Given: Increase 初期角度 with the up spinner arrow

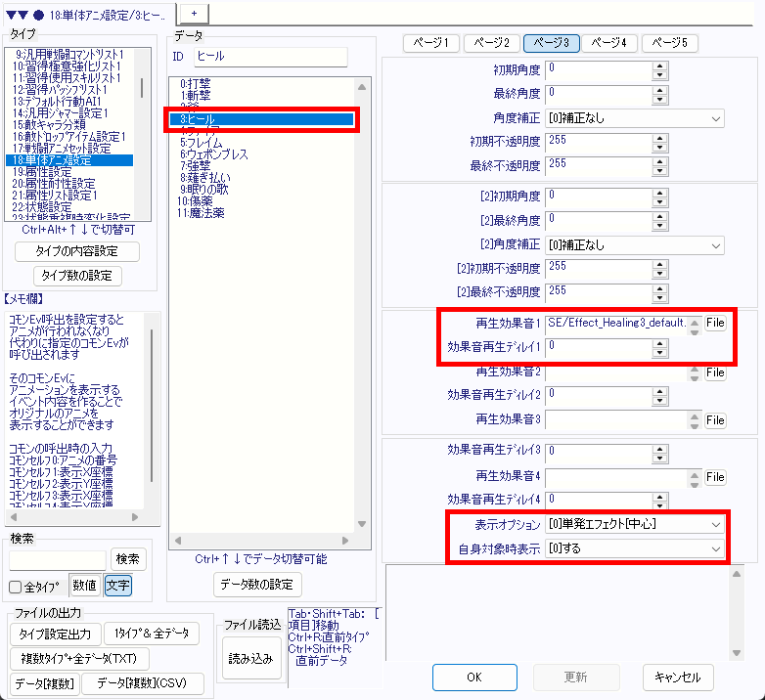Looking at the screenshot, I should pos(659,65).
